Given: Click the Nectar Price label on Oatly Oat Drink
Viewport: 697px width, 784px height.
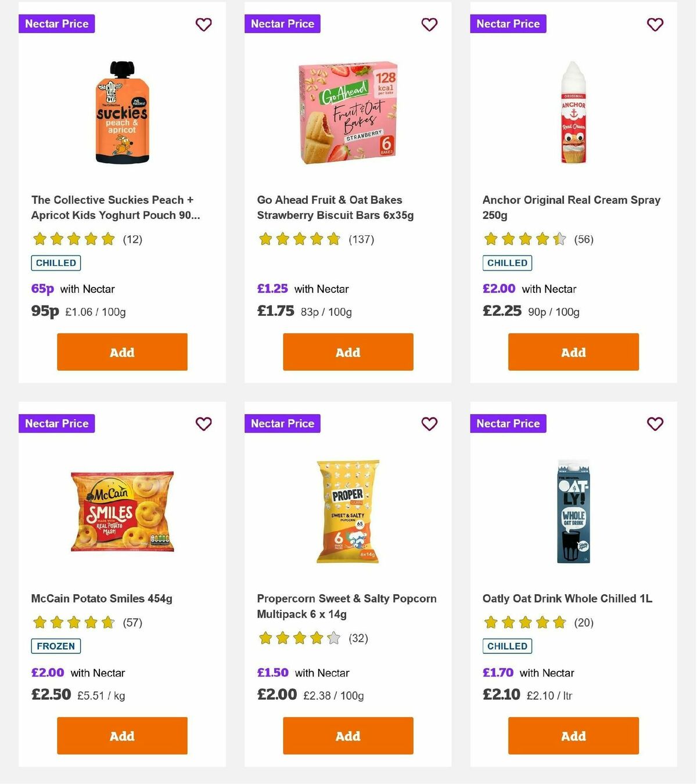Looking at the screenshot, I should 508,423.
